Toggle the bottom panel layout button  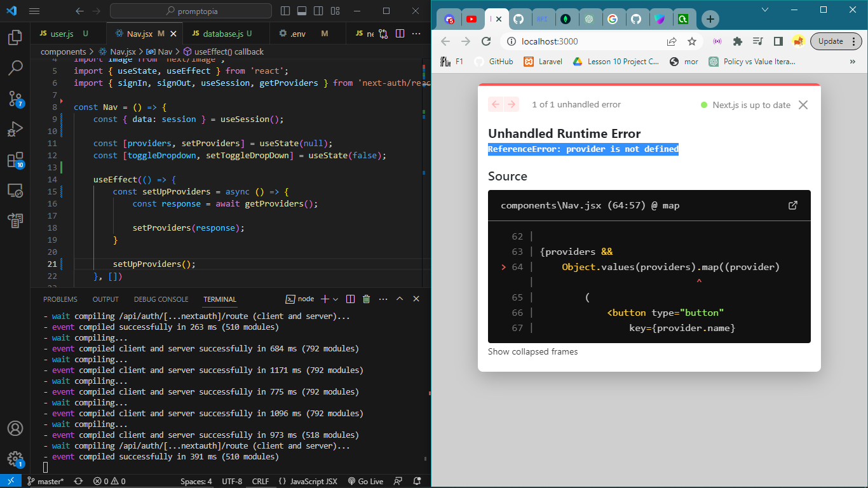301,11
